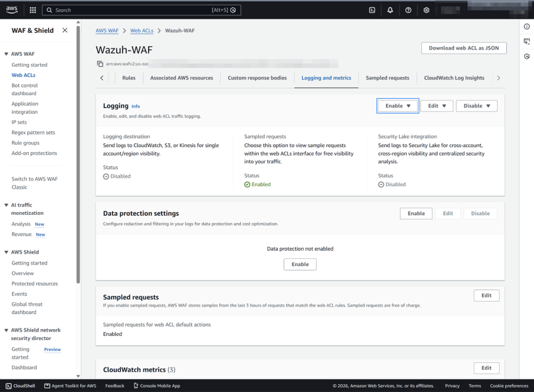534x392 pixels.
Task: Open the Privacy footer link
Action: point(452,386)
